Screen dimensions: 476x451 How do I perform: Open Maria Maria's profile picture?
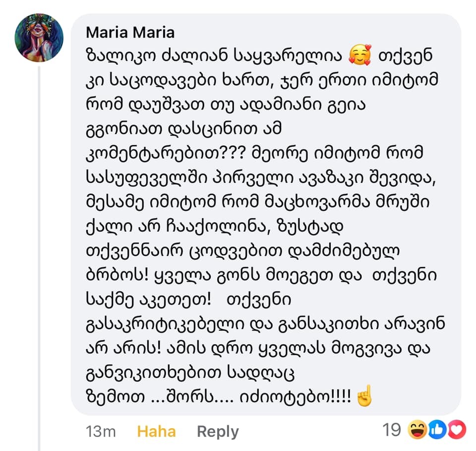(39, 37)
